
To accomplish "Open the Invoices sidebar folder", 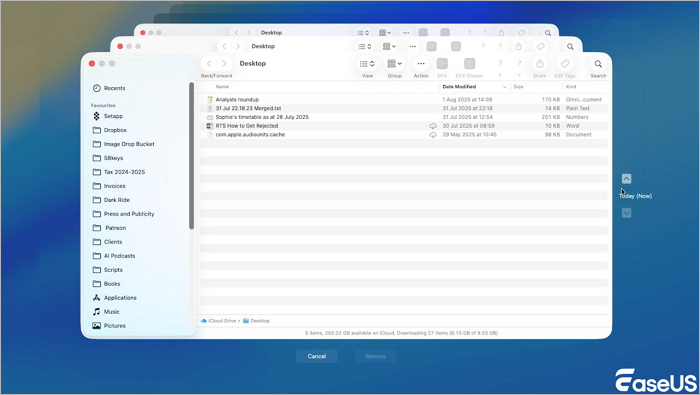I will (x=109, y=186).
